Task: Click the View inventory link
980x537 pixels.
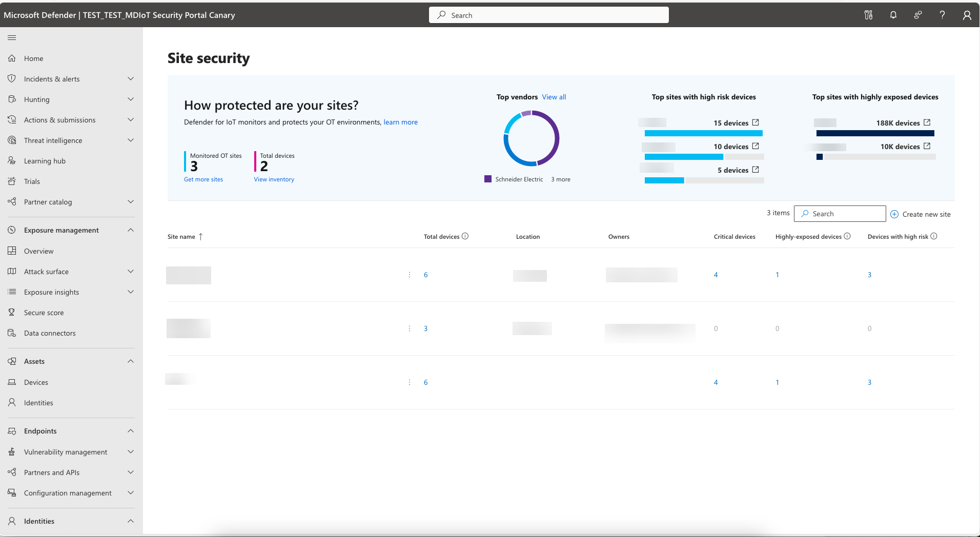Action: pos(274,179)
